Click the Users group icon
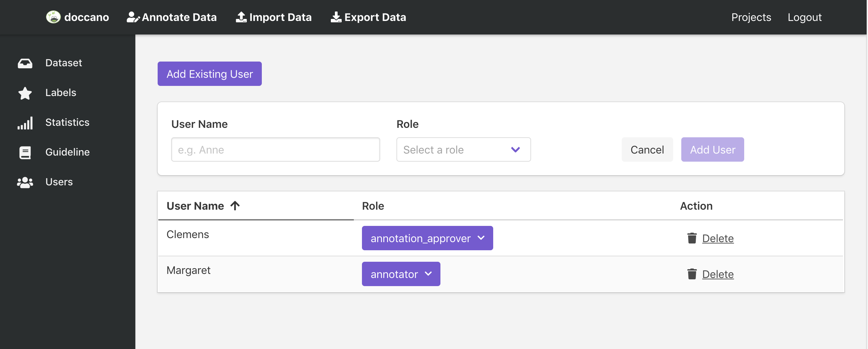868x349 pixels. (25, 182)
